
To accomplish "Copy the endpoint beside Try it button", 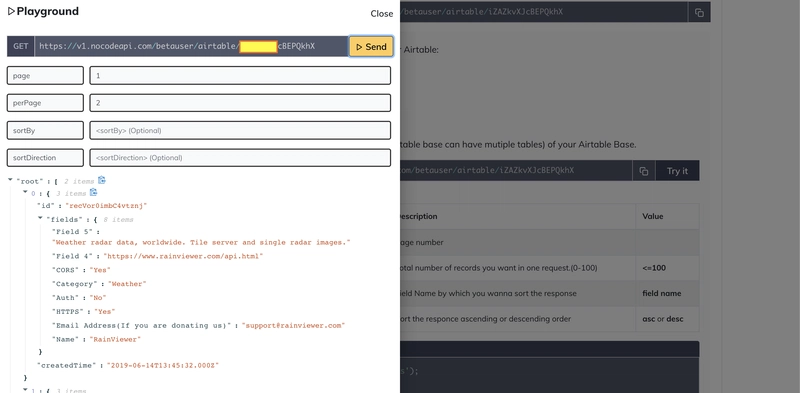I will pyautogui.click(x=644, y=171).
